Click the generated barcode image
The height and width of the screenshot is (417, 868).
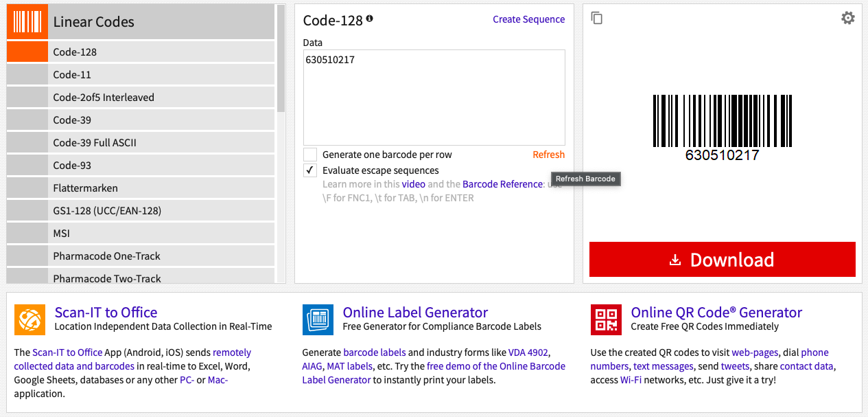click(x=723, y=128)
